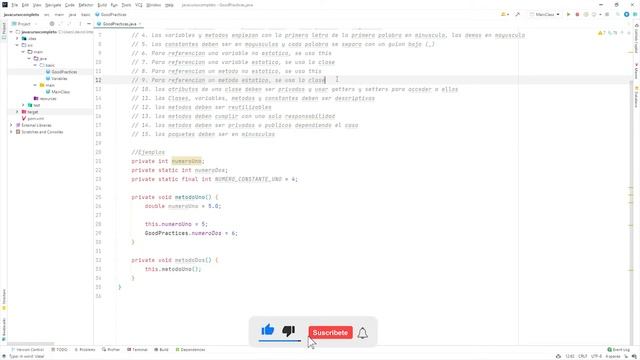Expand Scratches and Consoles node
Screen dimensions: 640x360
tap(11, 132)
